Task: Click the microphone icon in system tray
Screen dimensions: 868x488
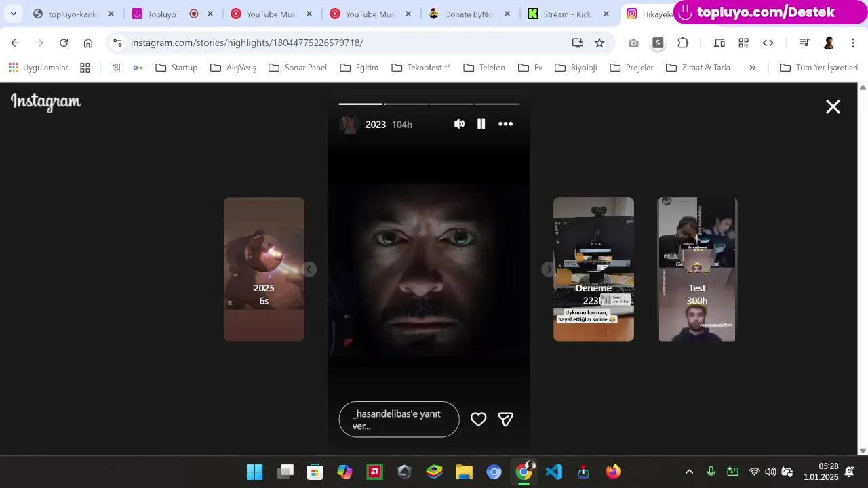Action: coord(711,472)
